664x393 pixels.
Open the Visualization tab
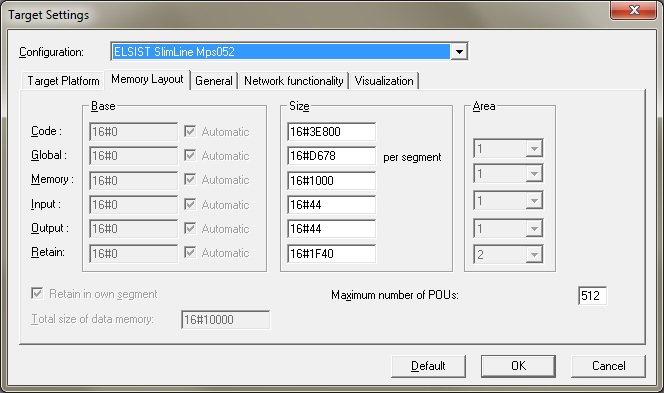(384, 81)
